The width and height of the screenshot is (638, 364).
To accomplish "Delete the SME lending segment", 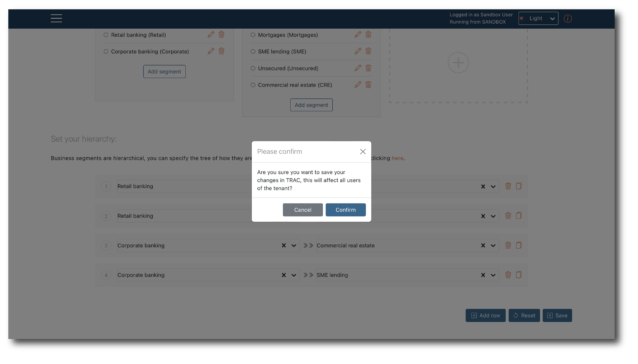I will point(368,51).
